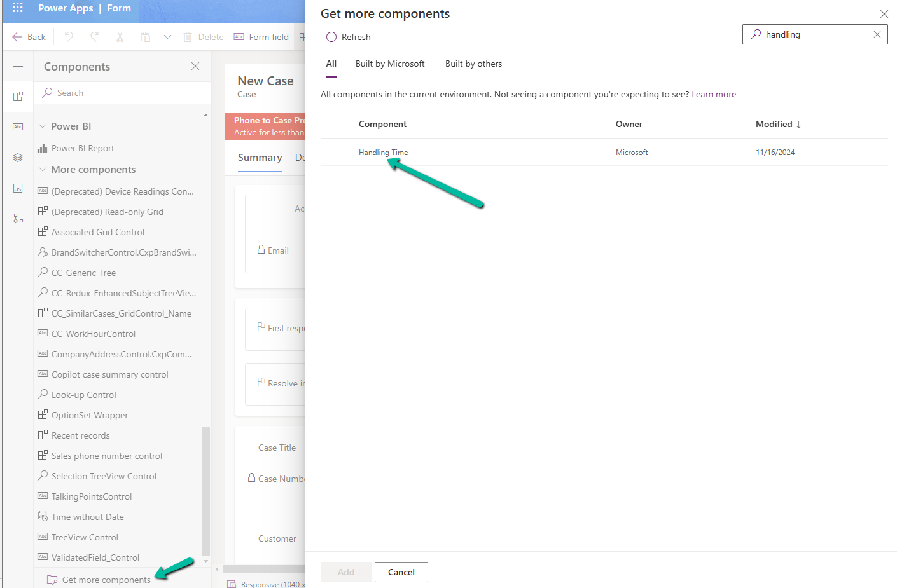Open the Tree view layers icon
The height and width of the screenshot is (588, 897).
coord(18,158)
